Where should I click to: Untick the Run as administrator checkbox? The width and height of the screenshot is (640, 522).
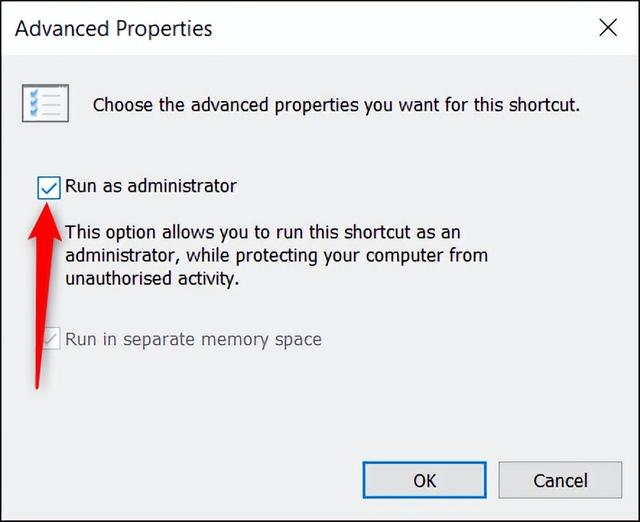point(49,188)
